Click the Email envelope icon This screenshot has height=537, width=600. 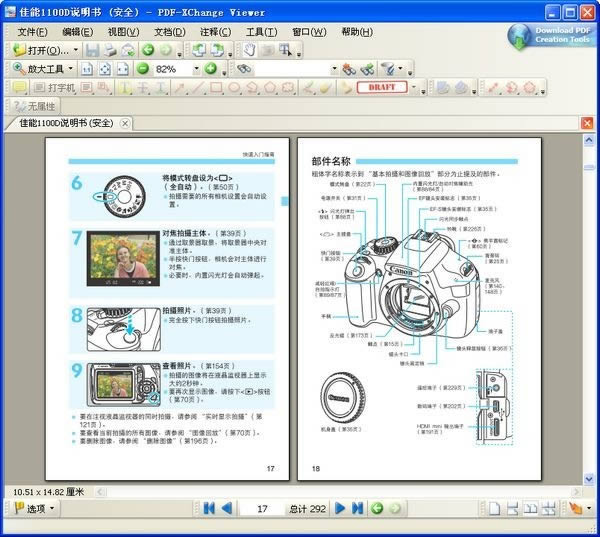[128, 50]
